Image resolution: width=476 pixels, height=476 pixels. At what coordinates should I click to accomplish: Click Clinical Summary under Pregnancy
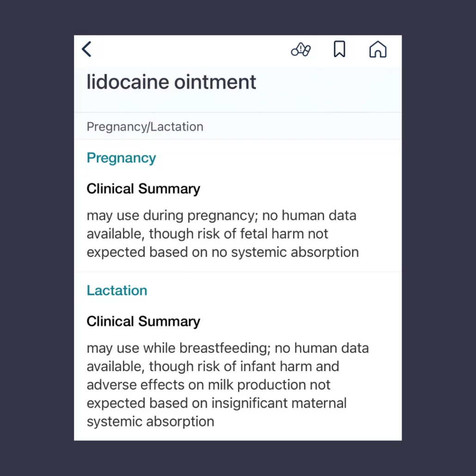coord(143,189)
